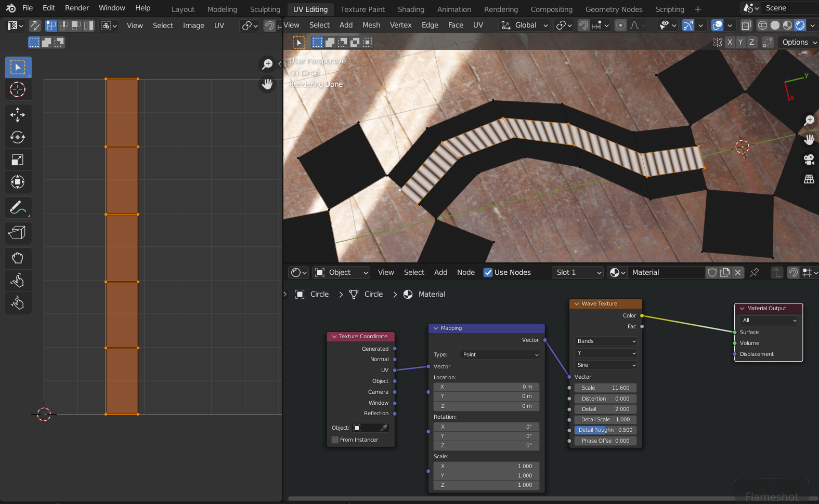Open the Slot 1 material slot dropdown
Viewport: 819px width, 504px height.
(x=578, y=272)
